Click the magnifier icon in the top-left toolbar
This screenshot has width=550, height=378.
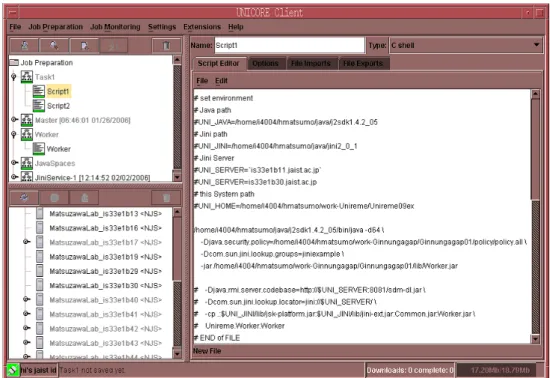click(x=54, y=46)
